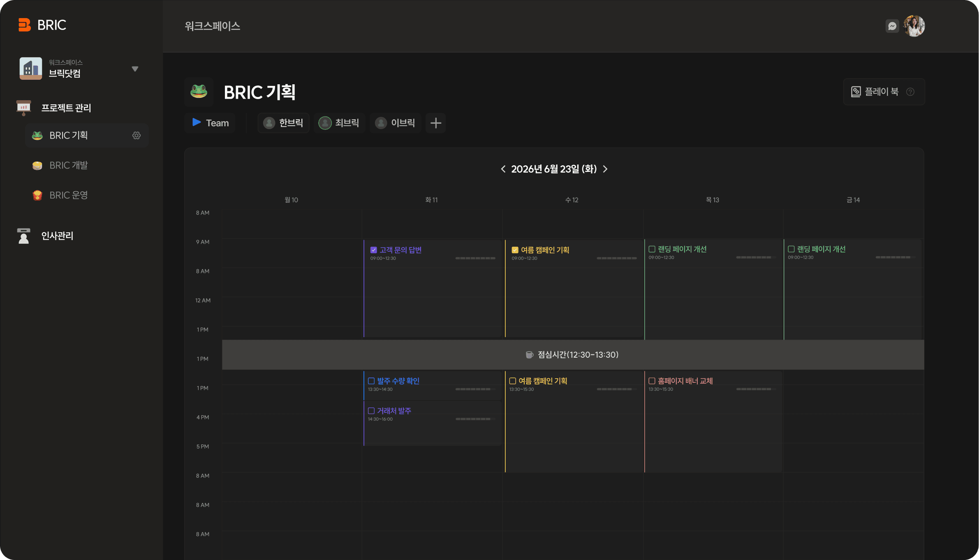Viewport: 979px width, 560px height.
Task: Open the 발주 수량 확인 task title
Action: (398, 381)
